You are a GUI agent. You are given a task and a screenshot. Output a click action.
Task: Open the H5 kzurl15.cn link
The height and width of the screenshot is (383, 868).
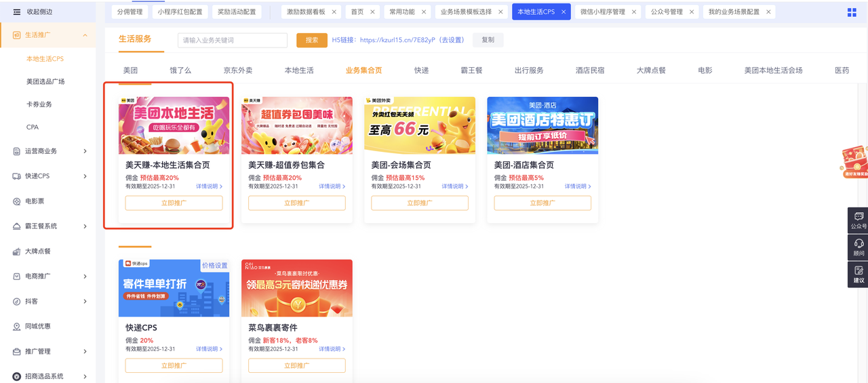tap(396, 40)
